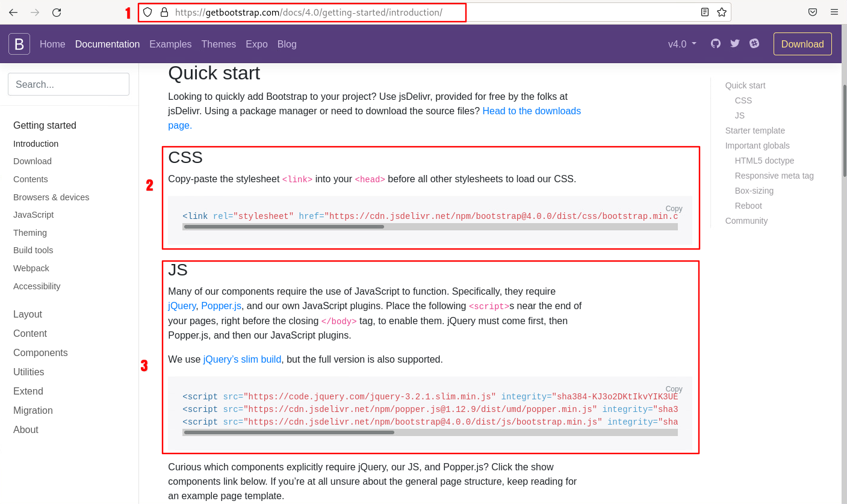
Task: Focus the Search docs input field
Action: pyautogui.click(x=69, y=84)
